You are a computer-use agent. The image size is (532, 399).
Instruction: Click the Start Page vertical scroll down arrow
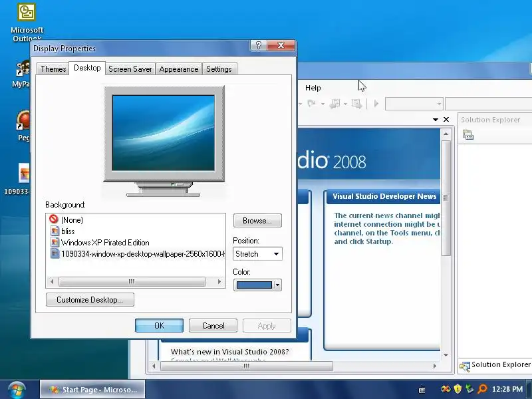click(x=446, y=355)
